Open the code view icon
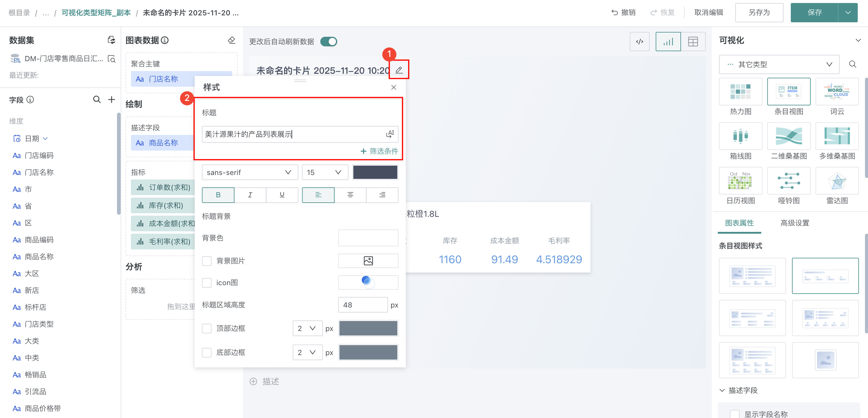Viewport: 868px width, 418px height. [639, 42]
